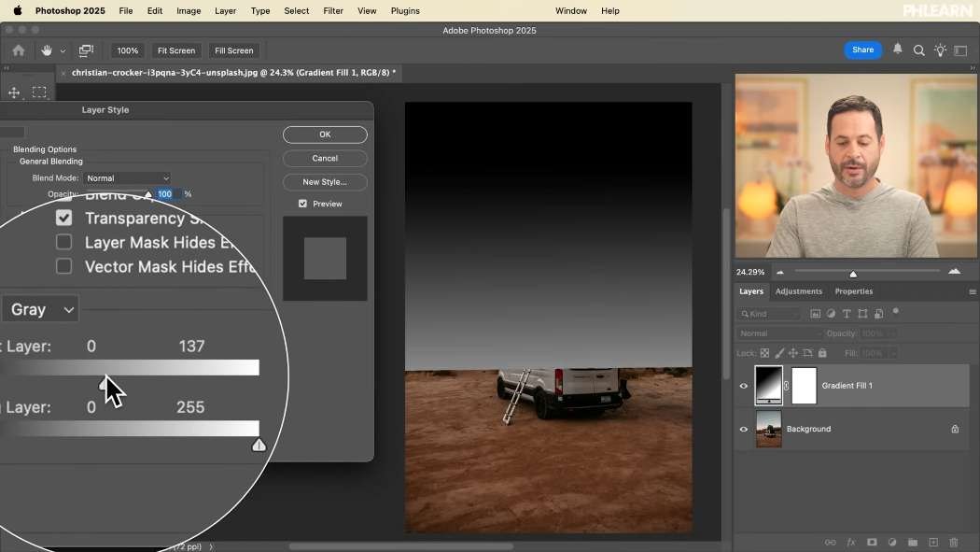Open the Blend If Gray dropdown

pyautogui.click(x=41, y=309)
